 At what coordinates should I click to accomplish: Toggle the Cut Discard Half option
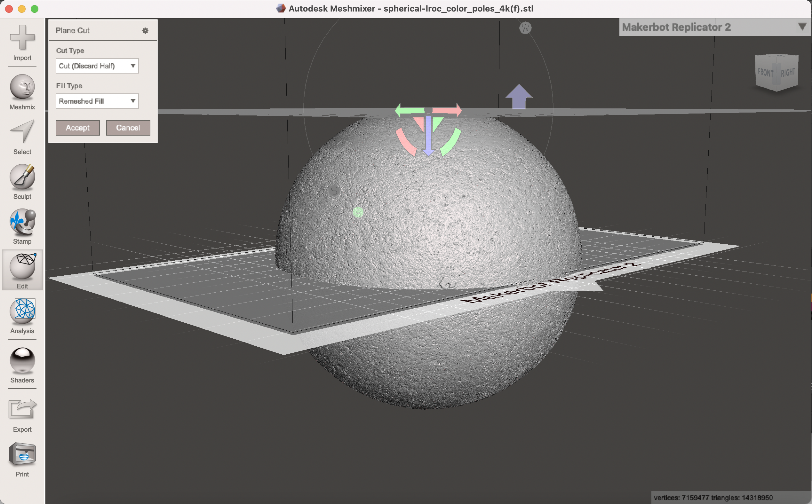pos(96,66)
